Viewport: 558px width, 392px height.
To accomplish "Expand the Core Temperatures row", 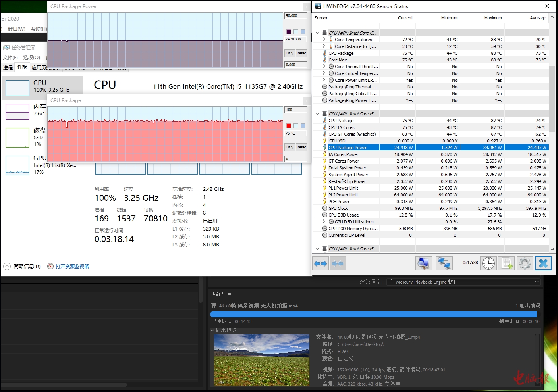I will [324, 40].
